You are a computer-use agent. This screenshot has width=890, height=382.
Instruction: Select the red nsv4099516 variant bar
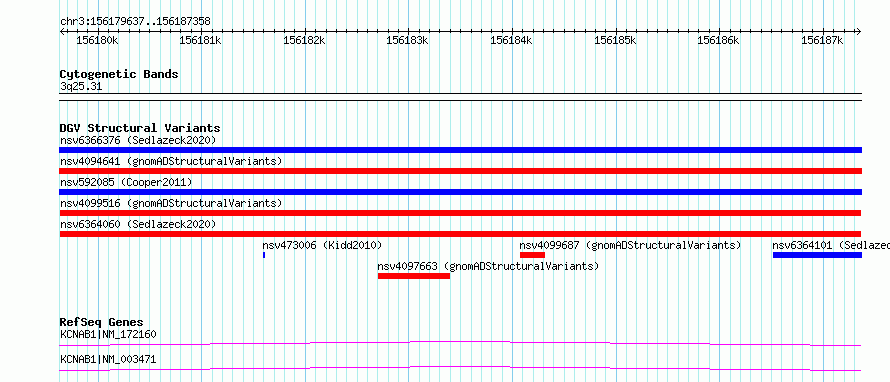[460, 213]
